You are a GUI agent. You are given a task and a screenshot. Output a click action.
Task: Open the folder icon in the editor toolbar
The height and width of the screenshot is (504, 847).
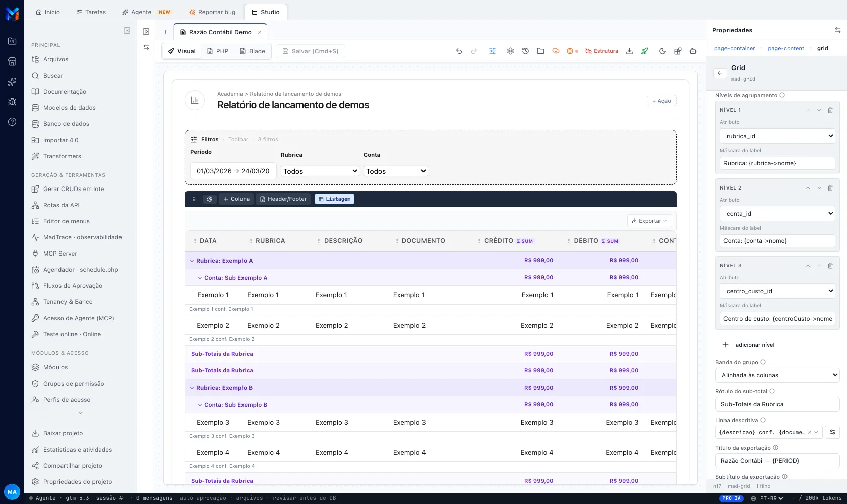(x=540, y=51)
